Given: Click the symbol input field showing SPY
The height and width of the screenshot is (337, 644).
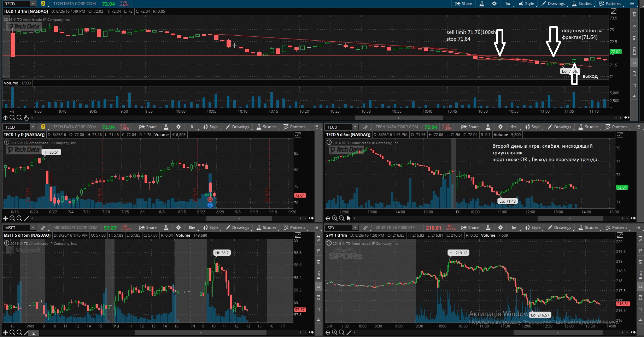Looking at the screenshot, I should [x=338, y=227].
